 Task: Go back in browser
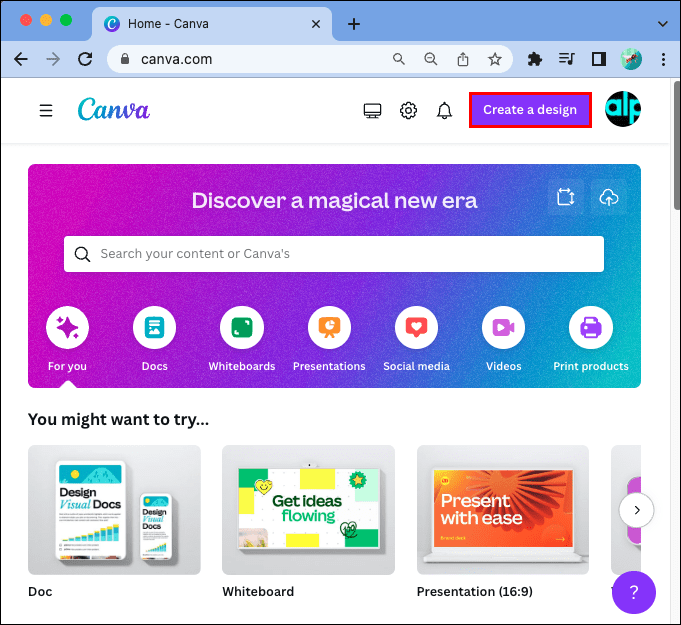(x=21, y=59)
